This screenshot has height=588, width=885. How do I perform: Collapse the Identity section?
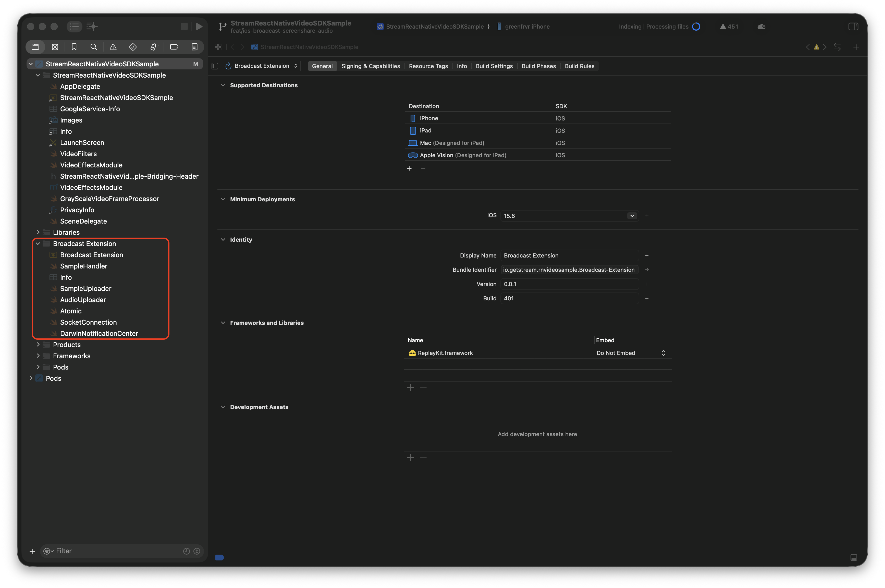pos(223,240)
